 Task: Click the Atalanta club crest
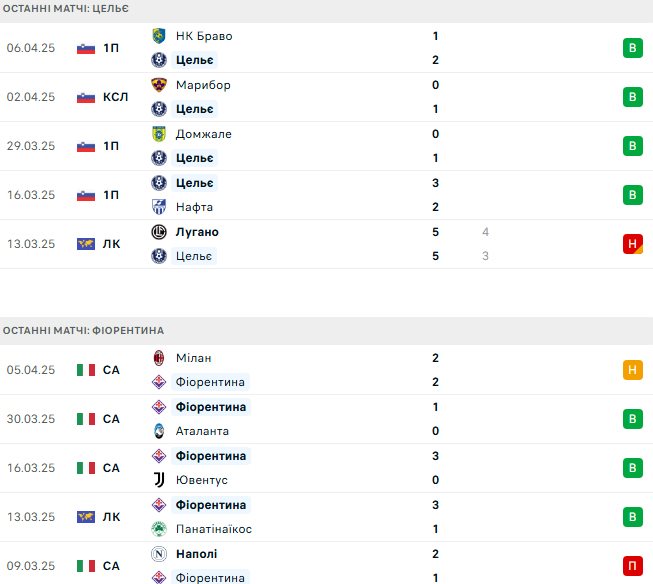[x=159, y=431]
